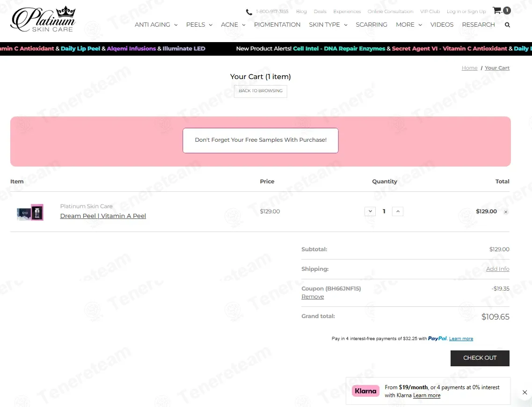Image resolution: width=532 pixels, height=407 pixels.
Task: Click Add Info for shipping
Action: [497, 269]
